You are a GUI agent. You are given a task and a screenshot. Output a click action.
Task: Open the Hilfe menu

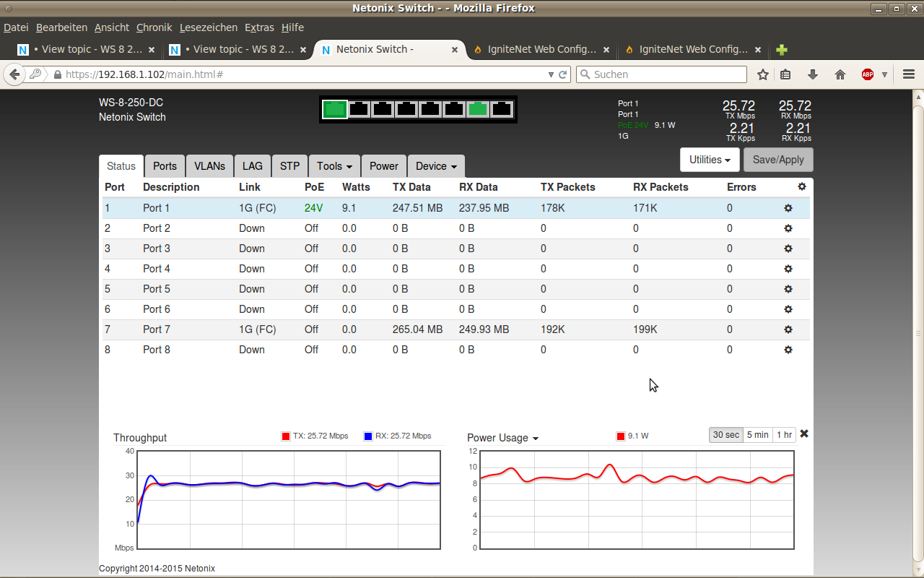[292, 27]
